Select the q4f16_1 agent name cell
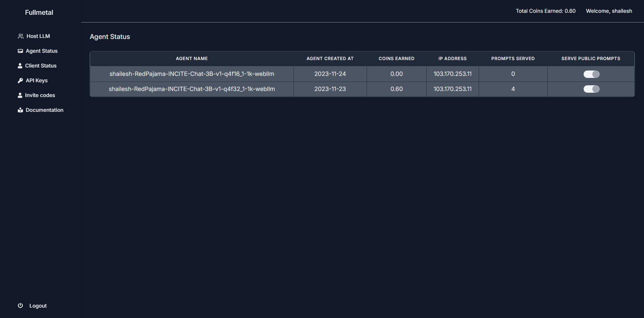 [192, 74]
